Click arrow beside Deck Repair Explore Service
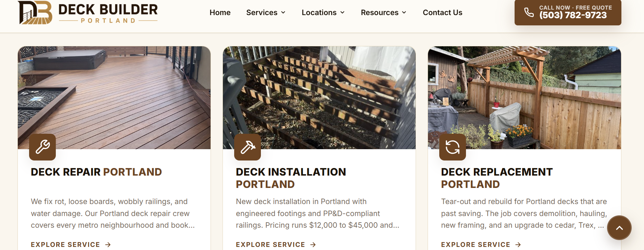Viewport: 644px width, 250px height. (x=108, y=245)
